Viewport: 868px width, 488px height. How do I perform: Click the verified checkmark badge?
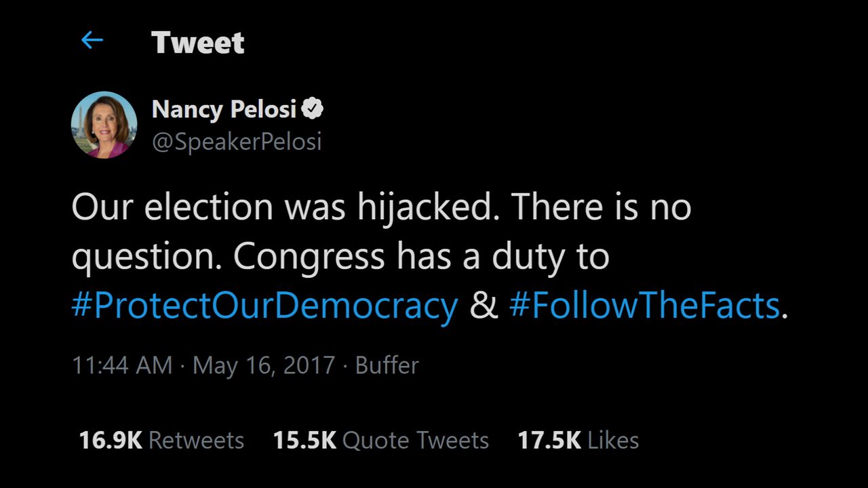pyautogui.click(x=313, y=108)
